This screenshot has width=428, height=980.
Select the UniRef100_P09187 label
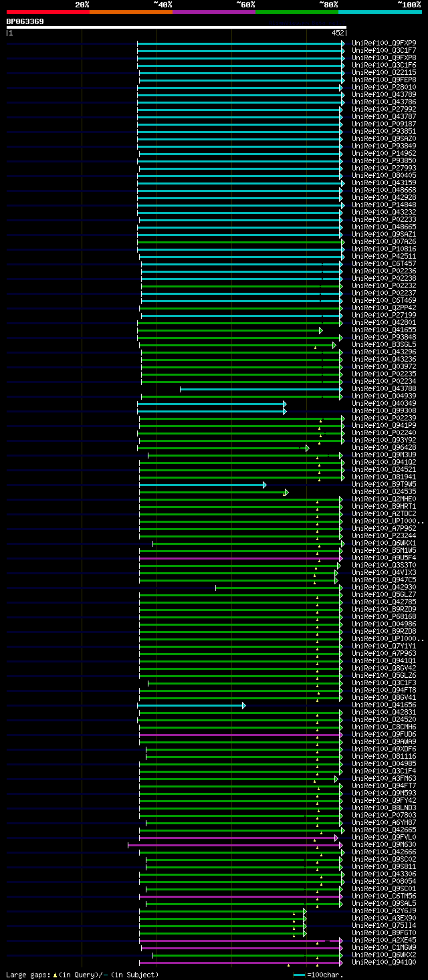pos(384,124)
